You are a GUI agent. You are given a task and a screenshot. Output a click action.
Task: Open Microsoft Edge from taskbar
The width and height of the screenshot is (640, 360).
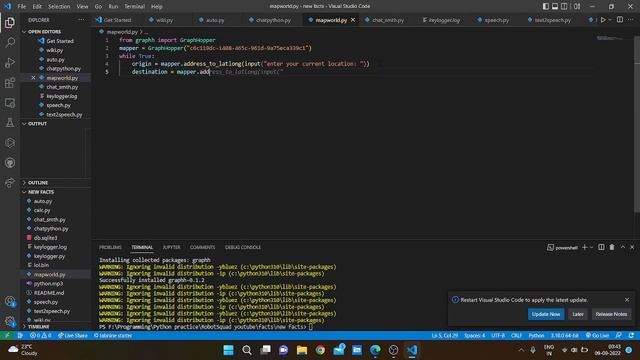pyautogui.click(x=375, y=350)
